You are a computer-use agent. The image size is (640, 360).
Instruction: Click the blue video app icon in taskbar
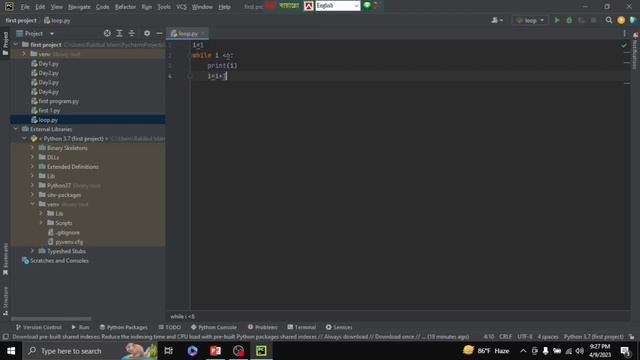pos(192,351)
